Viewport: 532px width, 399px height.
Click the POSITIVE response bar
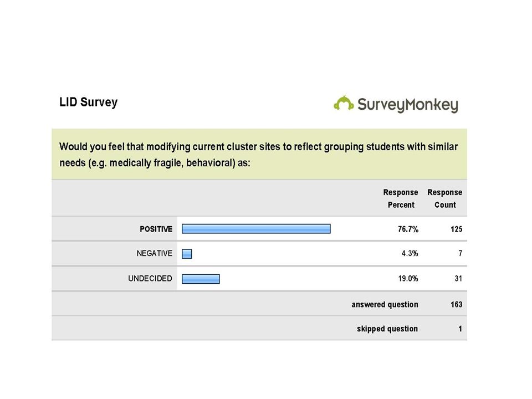click(x=256, y=229)
